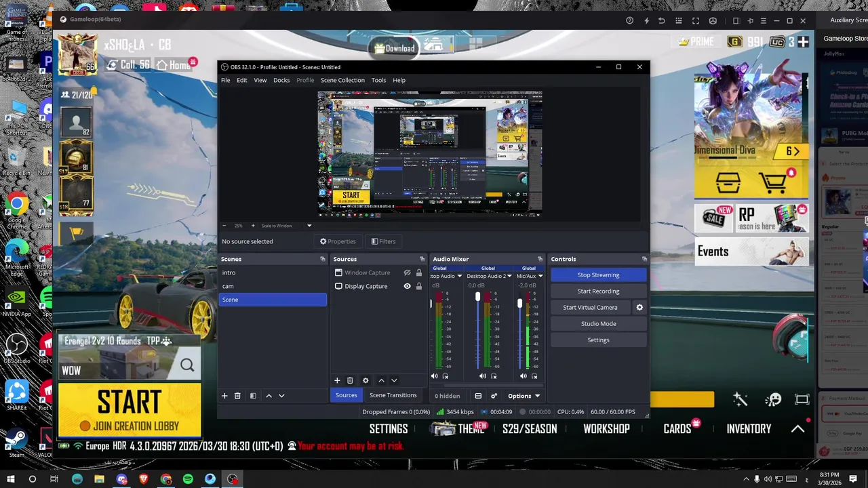Open in-game shopping cart icon
The image size is (868, 488).
click(772, 182)
